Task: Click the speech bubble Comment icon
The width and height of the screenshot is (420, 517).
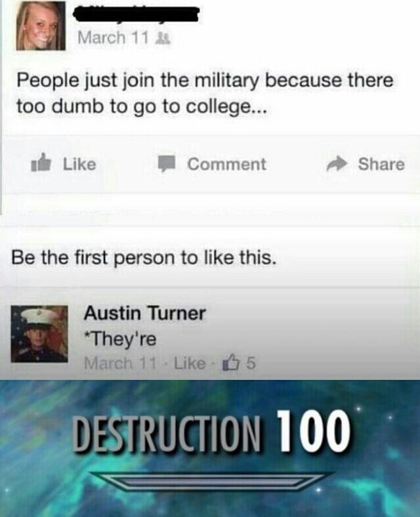Action: tap(165, 164)
